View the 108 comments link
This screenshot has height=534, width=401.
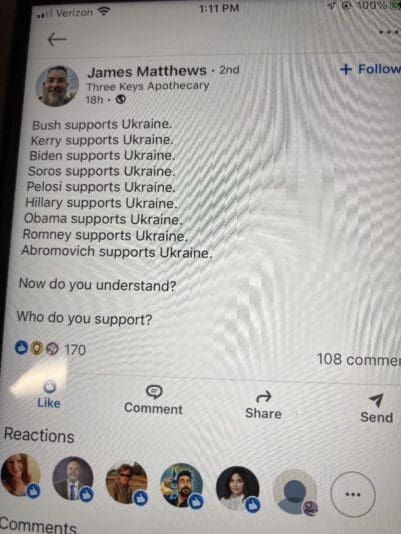tap(358, 360)
